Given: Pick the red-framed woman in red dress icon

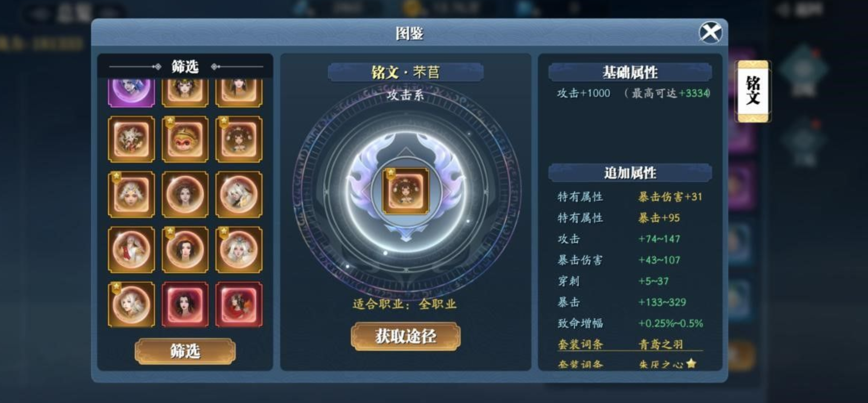Looking at the screenshot, I should (239, 305).
